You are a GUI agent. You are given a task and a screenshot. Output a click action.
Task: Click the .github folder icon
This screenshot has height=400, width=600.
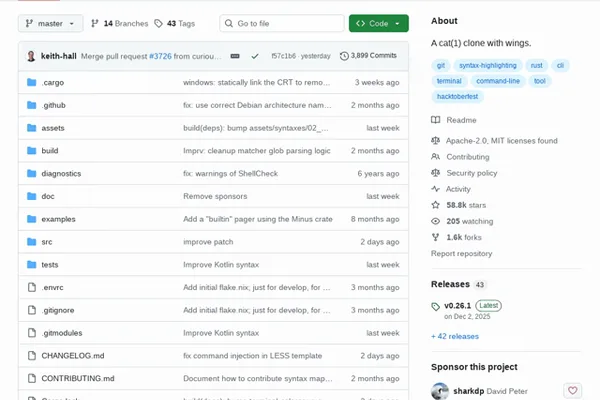(x=31, y=105)
